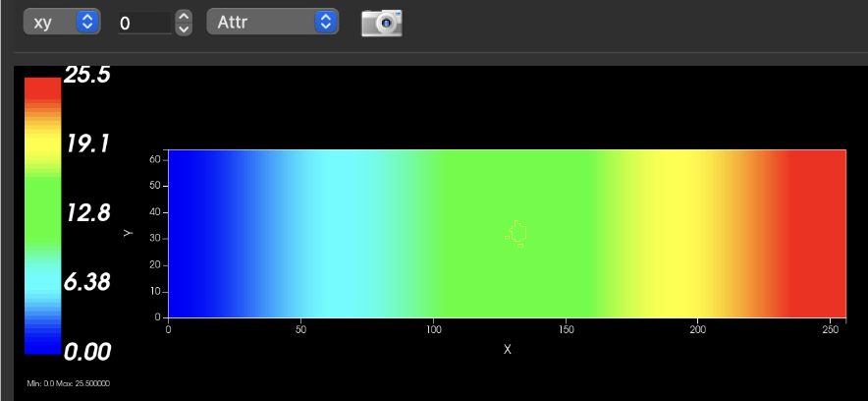Click the slice index field showing 0
Image resolution: width=868 pixels, height=401 pixels.
point(144,23)
